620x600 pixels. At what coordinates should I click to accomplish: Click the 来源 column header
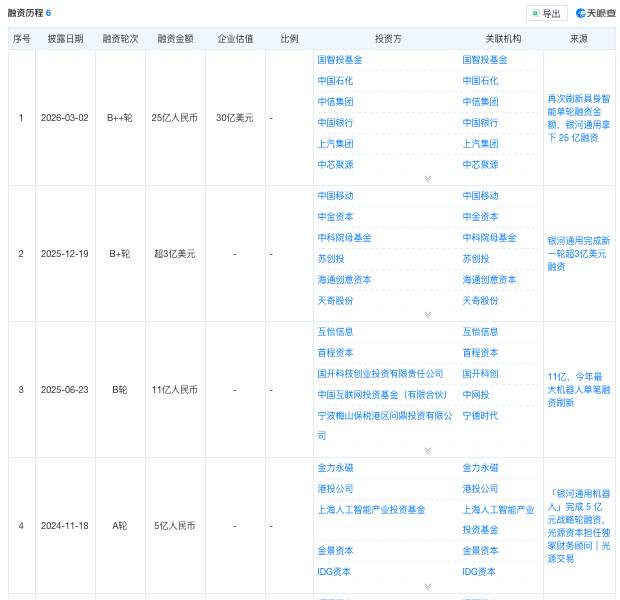pyautogui.click(x=579, y=39)
